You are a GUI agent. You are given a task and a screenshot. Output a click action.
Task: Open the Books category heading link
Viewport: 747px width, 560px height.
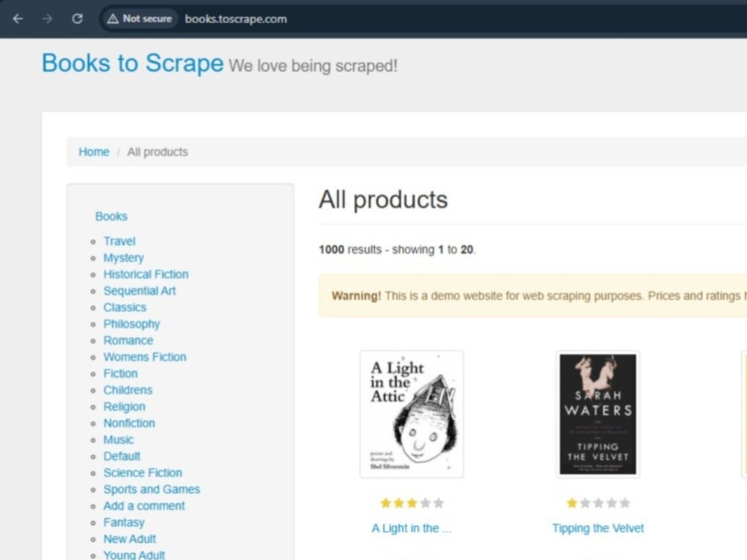(111, 217)
